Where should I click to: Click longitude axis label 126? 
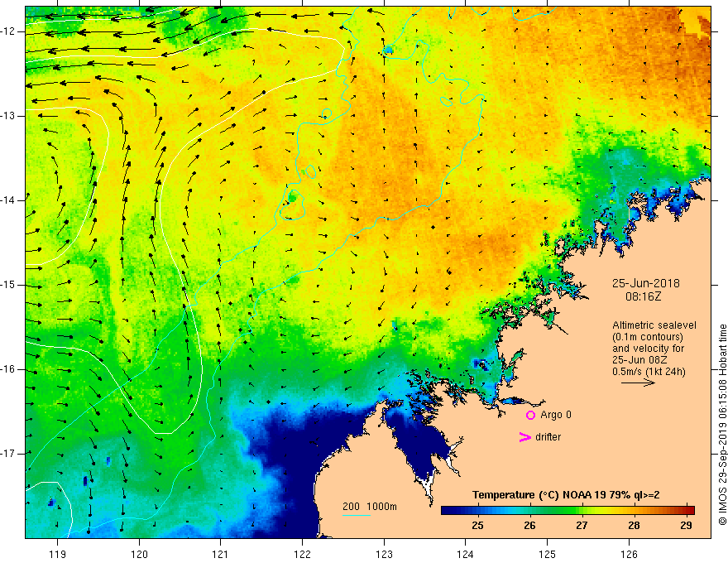click(629, 554)
